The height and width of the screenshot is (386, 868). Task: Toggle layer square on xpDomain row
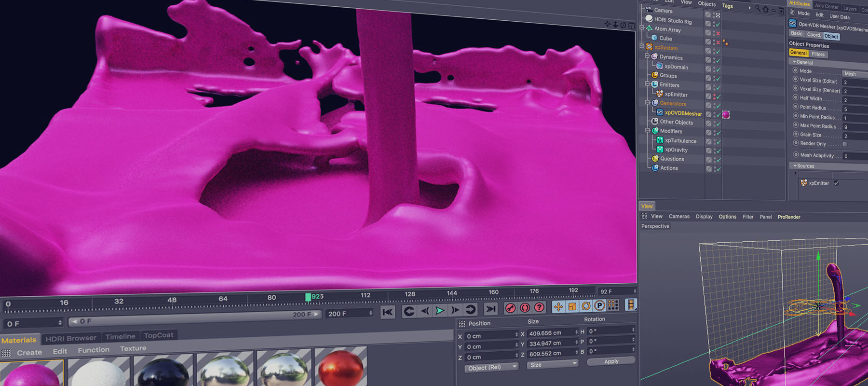pos(708,69)
